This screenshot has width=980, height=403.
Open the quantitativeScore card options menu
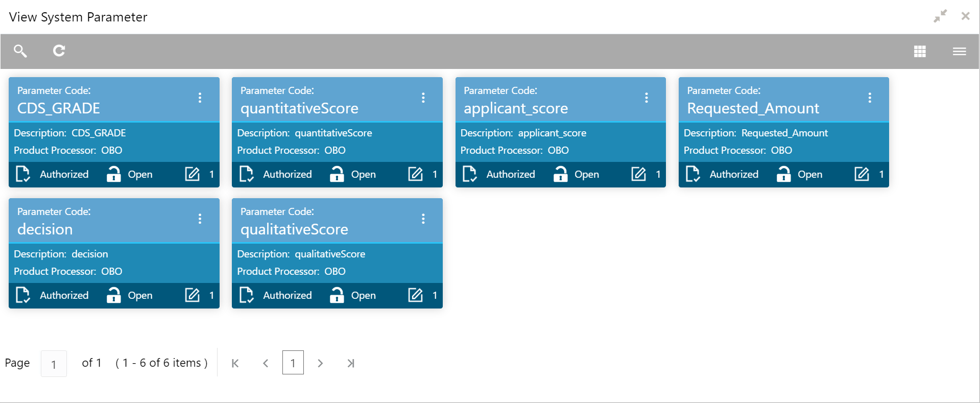423,98
